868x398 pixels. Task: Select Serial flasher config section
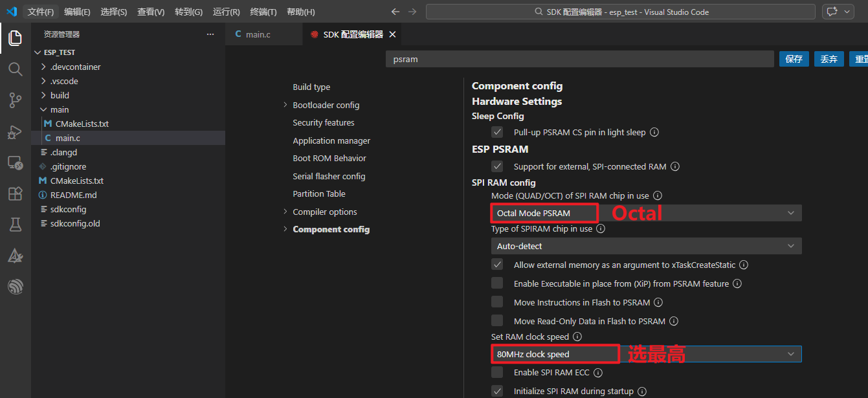click(329, 176)
